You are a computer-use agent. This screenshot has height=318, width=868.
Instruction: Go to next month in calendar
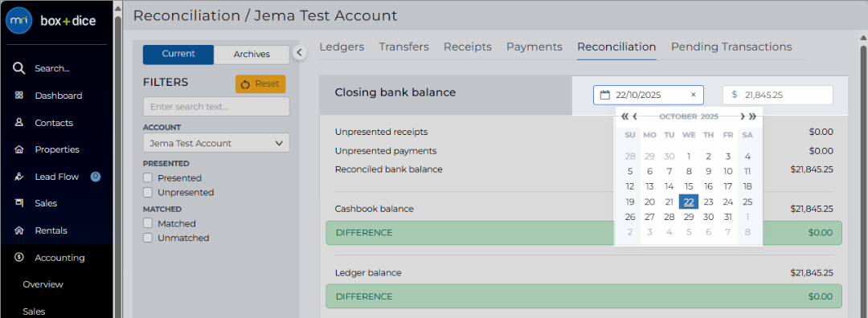(x=743, y=116)
